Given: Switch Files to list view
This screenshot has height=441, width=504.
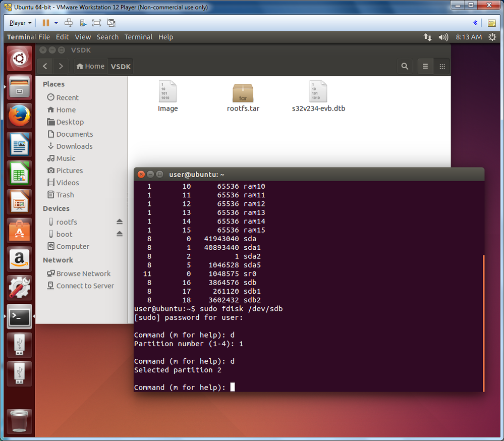Looking at the screenshot, I should coord(425,66).
